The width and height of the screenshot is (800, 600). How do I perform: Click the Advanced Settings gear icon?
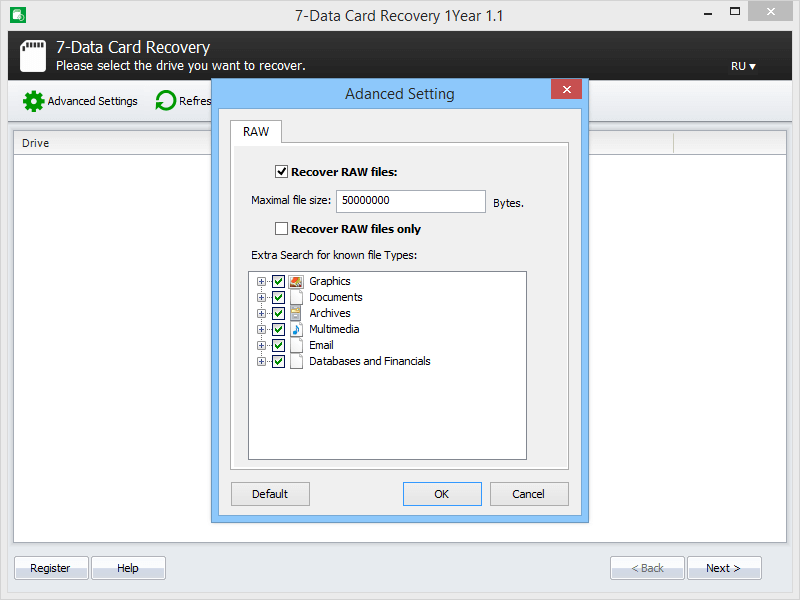[34, 101]
